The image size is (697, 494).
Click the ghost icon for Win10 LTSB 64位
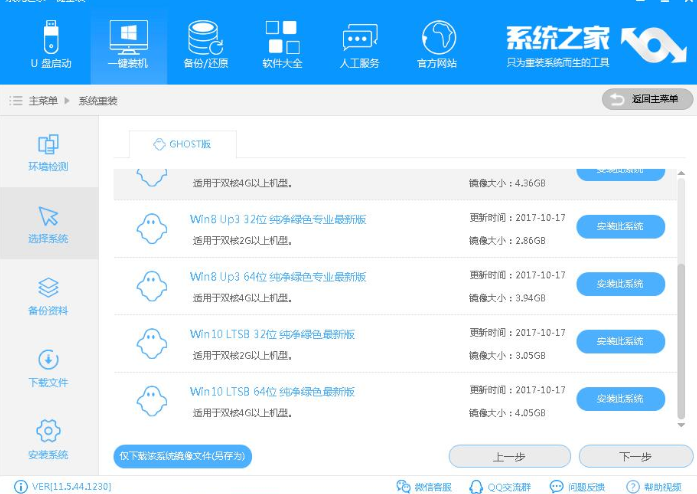[x=152, y=401]
